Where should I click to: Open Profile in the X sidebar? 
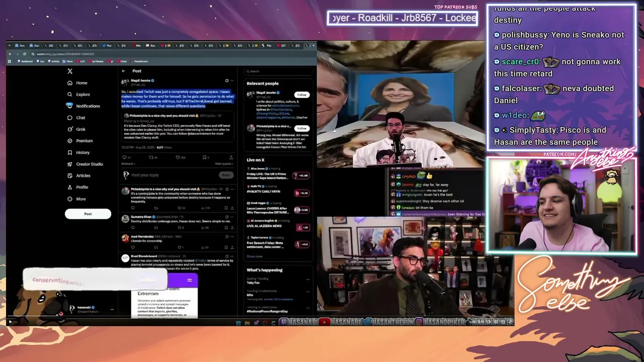(x=77, y=187)
